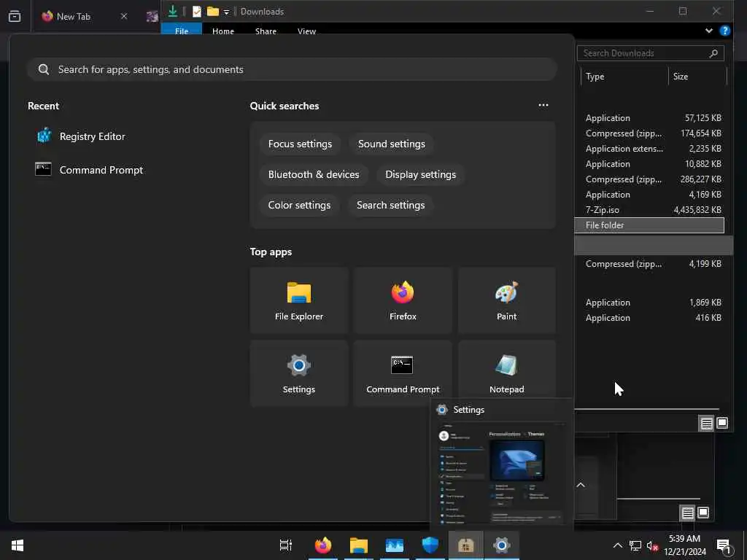Select the Focus settings quick search
This screenshot has height=560, width=747.
pos(300,144)
